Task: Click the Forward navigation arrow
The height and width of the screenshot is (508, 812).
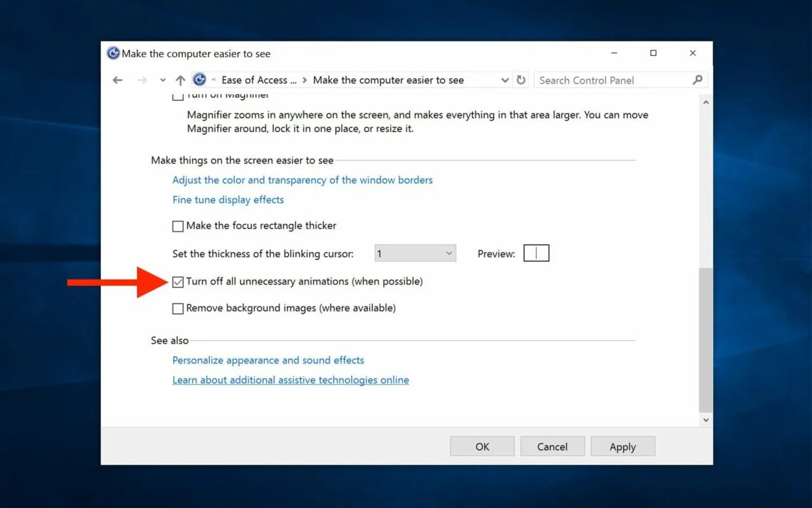Action: 142,80
